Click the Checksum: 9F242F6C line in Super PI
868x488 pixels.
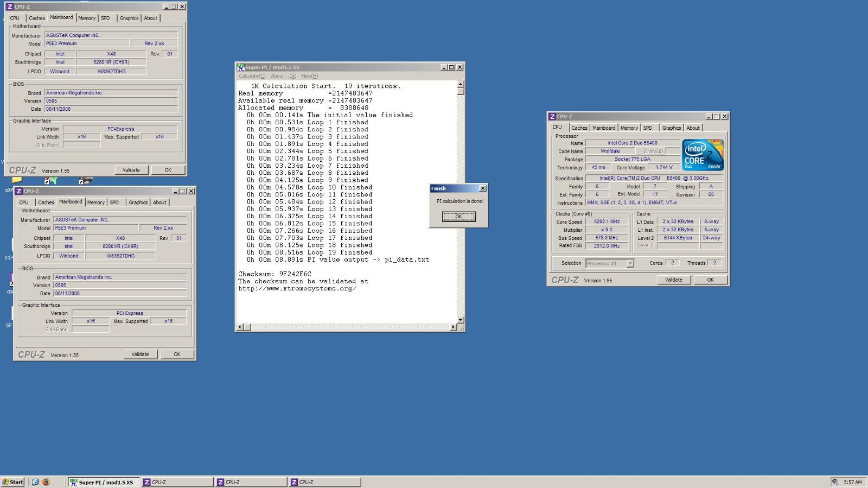pyautogui.click(x=275, y=274)
